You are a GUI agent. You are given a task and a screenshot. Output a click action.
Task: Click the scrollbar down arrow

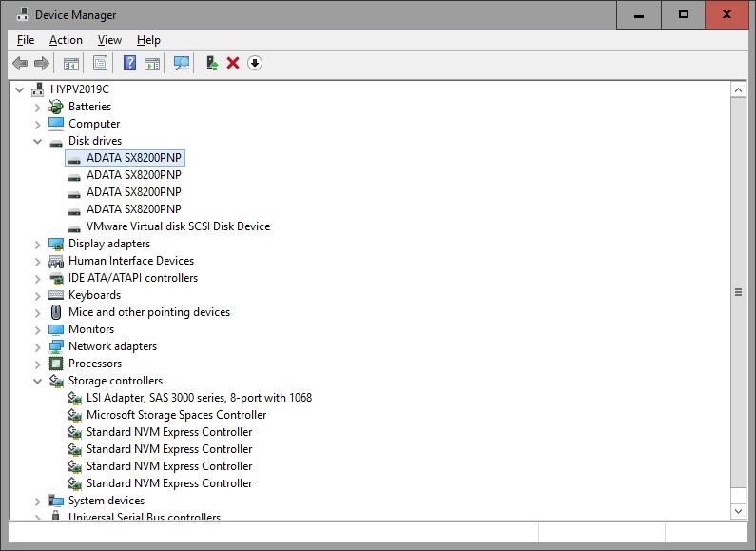click(x=738, y=511)
